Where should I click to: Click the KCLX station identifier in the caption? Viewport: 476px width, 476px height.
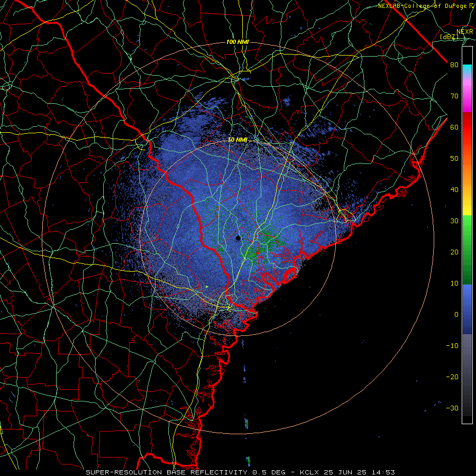click(309, 472)
